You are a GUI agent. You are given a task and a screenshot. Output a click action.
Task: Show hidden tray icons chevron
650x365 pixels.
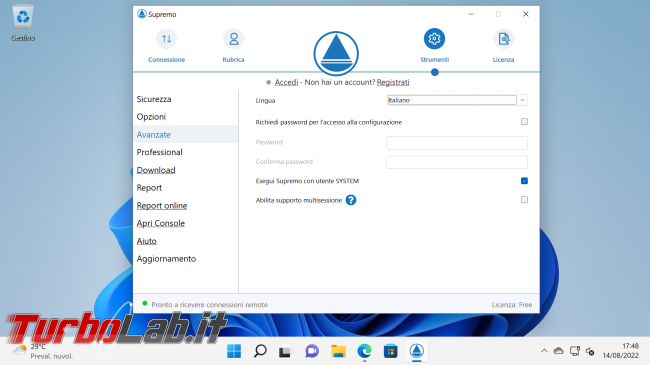[x=544, y=351]
